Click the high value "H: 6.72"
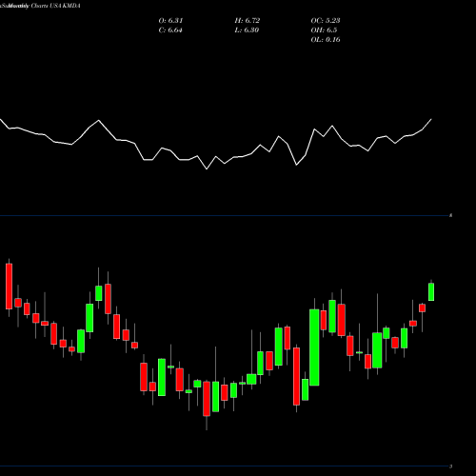 coord(248,21)
